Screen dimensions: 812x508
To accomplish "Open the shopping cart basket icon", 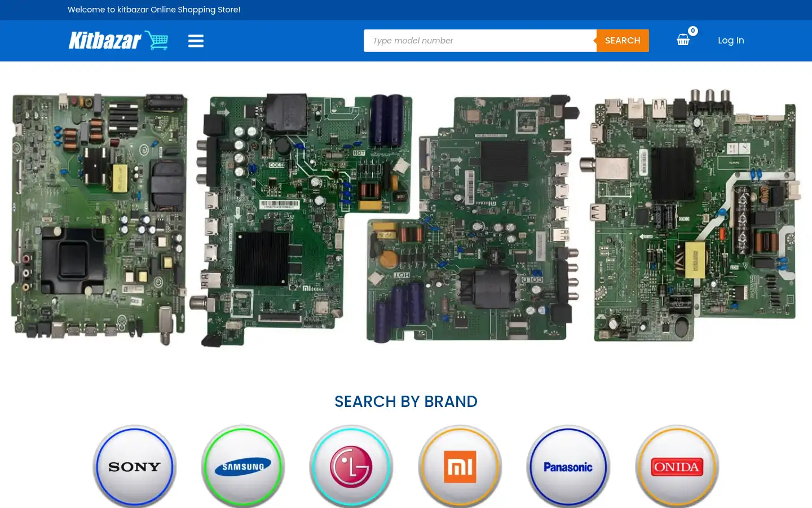I will (x=683, y=40).
